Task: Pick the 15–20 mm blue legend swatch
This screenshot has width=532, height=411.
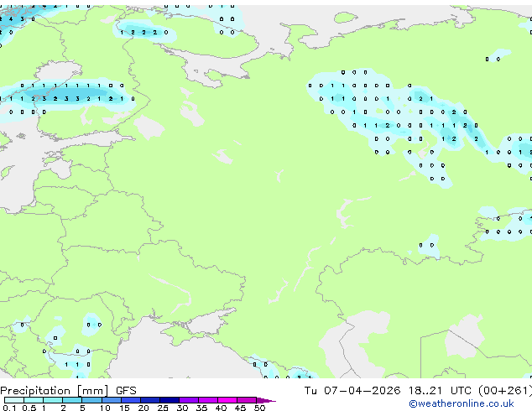Action: coord(131,400)
